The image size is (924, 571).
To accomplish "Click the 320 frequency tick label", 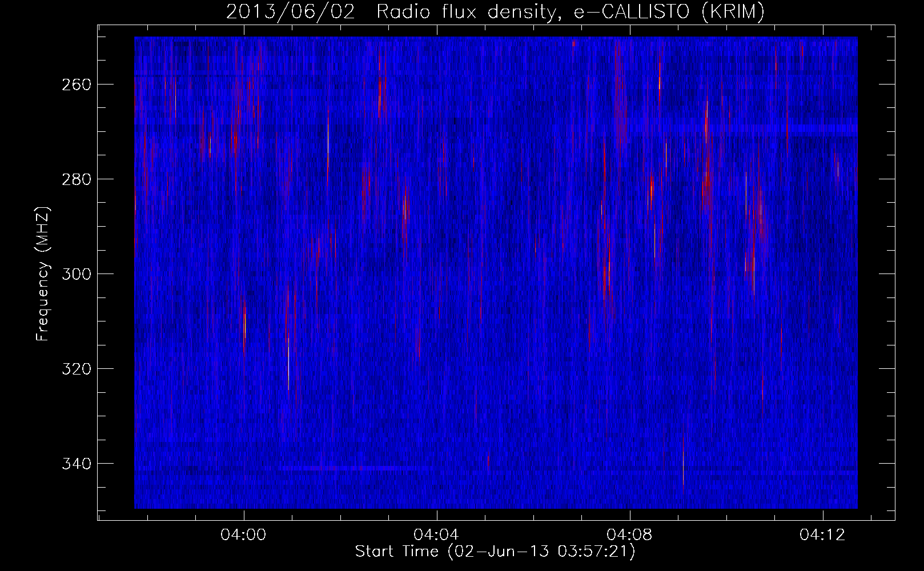I will 76,369.
